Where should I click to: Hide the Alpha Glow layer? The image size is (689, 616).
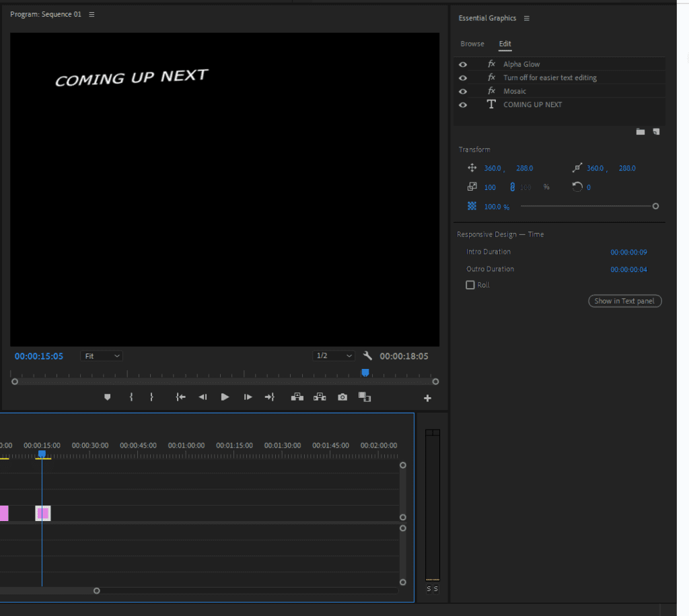(x=463, y=65)
